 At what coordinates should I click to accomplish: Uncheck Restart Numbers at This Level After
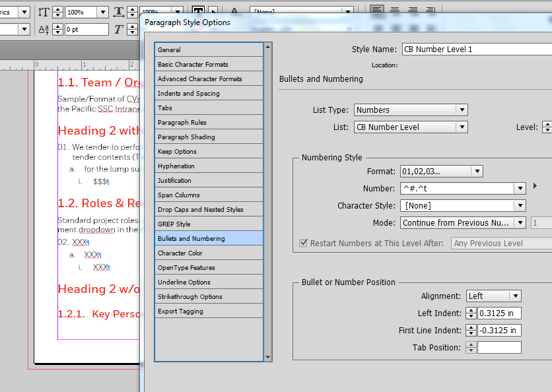(x=303, y=243)
